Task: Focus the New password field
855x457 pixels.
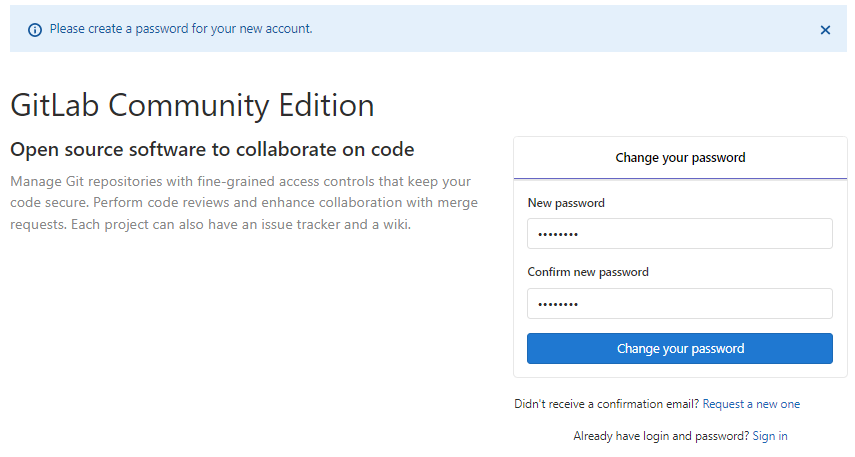Action: click(680, 234)
